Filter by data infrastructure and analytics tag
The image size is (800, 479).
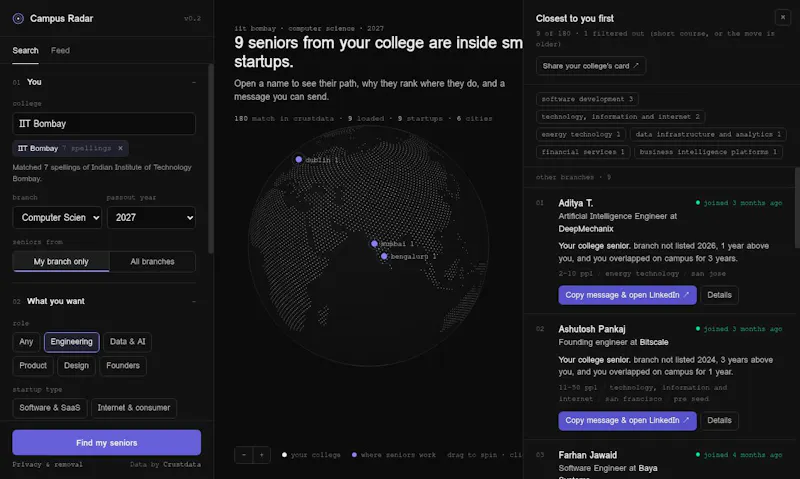708,135
